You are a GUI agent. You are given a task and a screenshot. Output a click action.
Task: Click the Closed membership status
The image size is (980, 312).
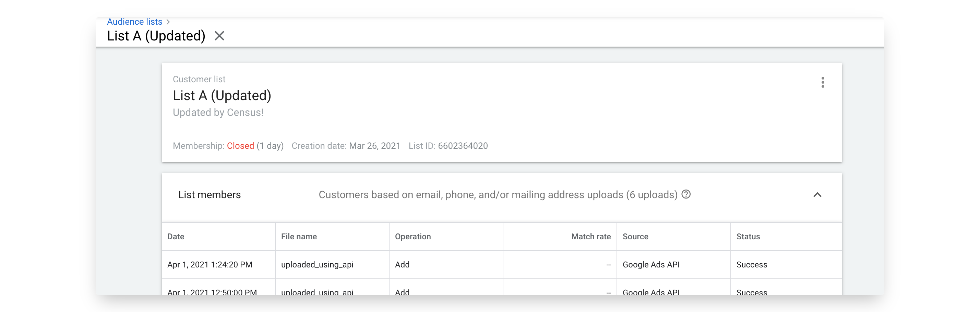(x=240, y=146)
